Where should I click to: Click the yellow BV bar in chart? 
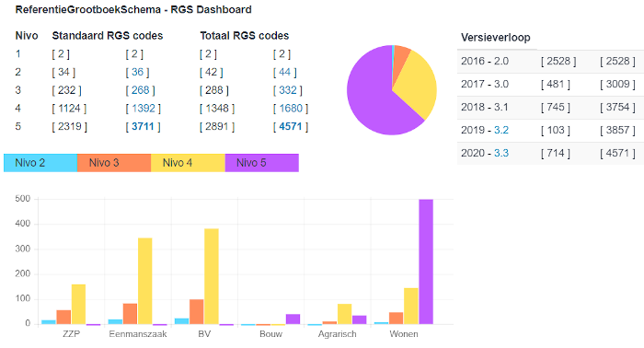(x=212, y=276)
